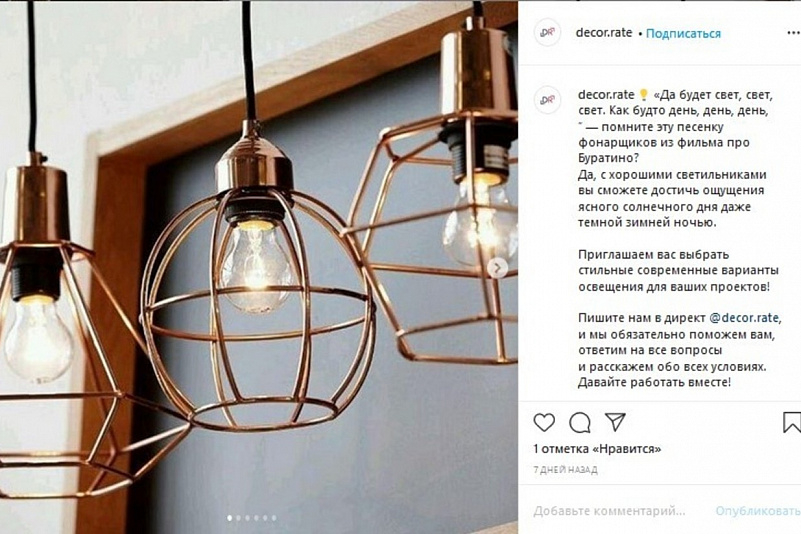801x534 pixels.
Task: Select the first carousel indicator dot
Action: pos(229,518)
